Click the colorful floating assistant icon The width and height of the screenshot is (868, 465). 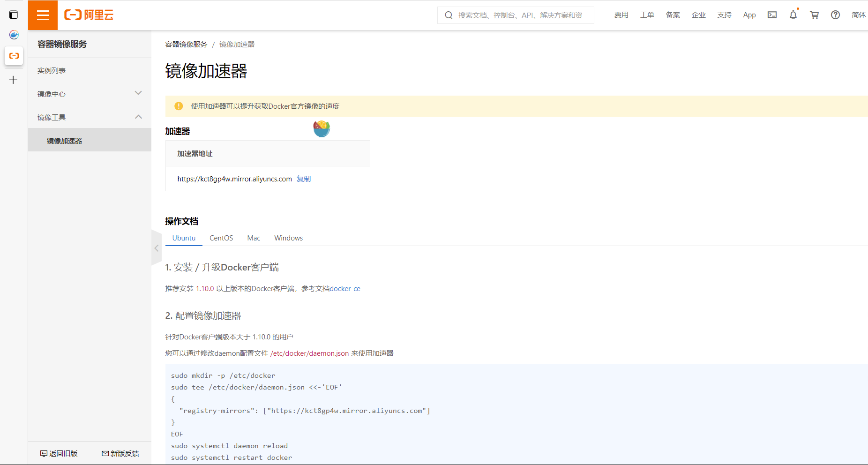322,128
